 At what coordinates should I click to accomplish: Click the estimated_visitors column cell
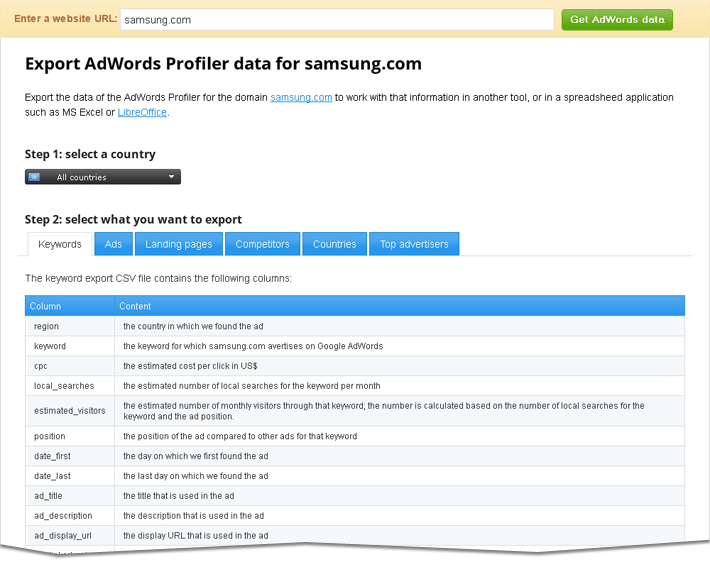point(70,411)
